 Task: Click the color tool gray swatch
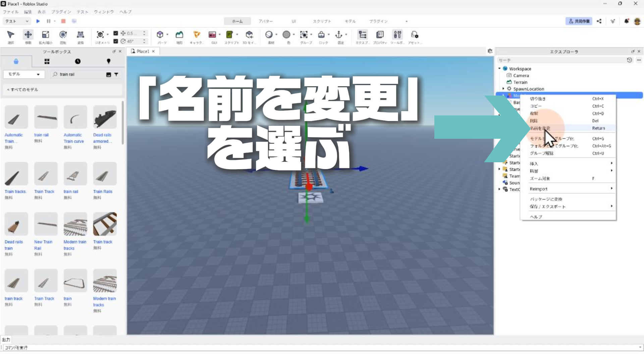286,35
